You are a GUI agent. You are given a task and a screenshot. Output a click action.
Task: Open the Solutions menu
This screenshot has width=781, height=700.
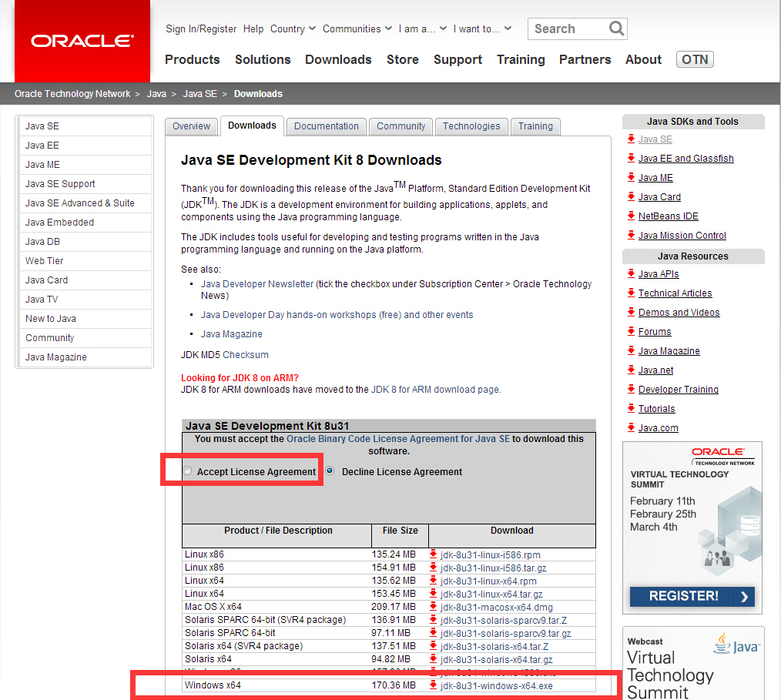coord(263,60)
